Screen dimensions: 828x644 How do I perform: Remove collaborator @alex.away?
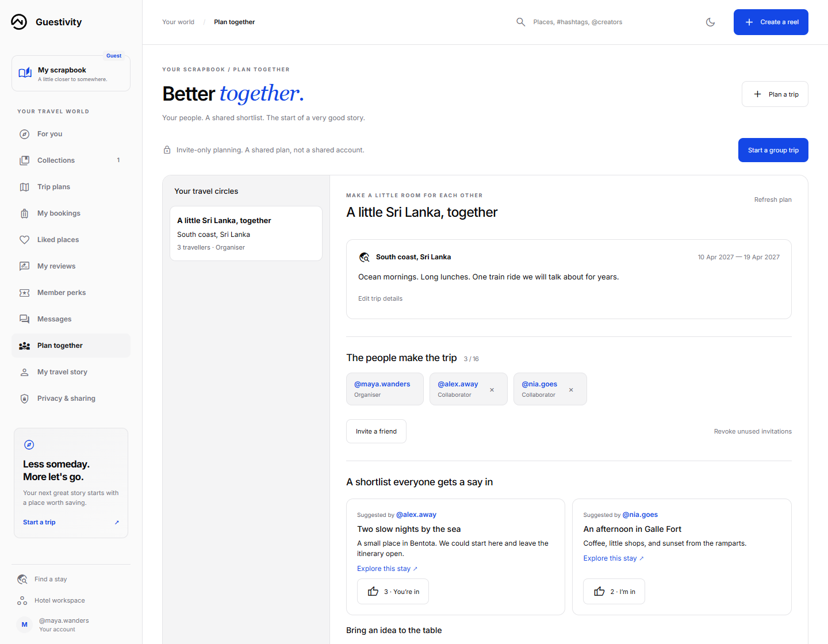click(x=492, y=390)
